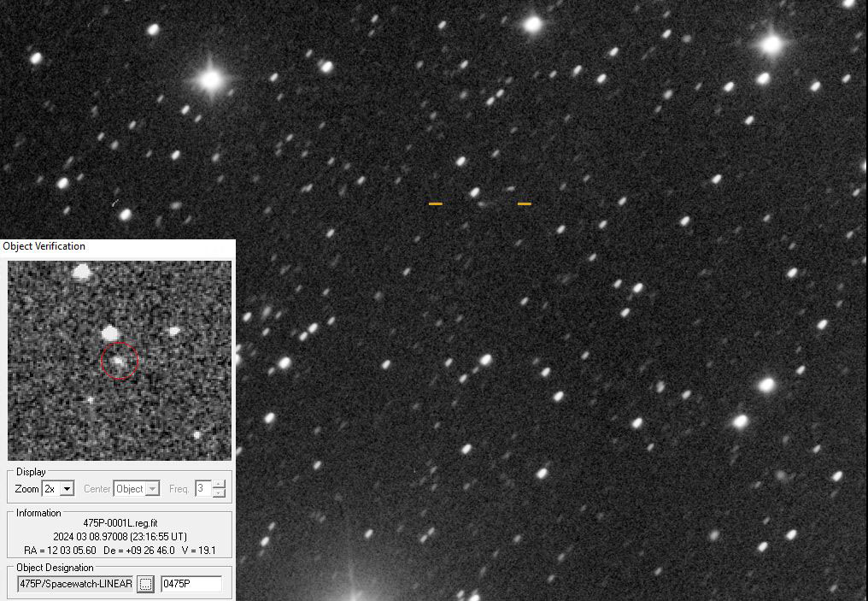Click the brightest star at the preview's top

tap(82, 272)
